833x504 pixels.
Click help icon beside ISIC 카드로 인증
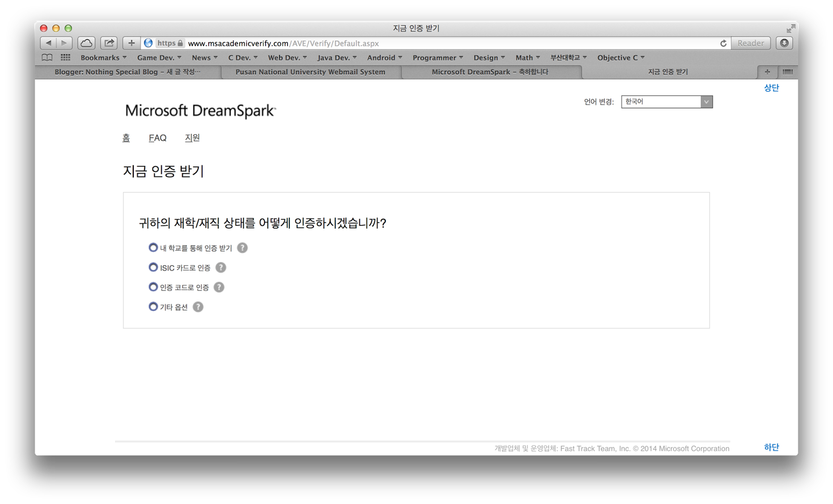(221, 268)
